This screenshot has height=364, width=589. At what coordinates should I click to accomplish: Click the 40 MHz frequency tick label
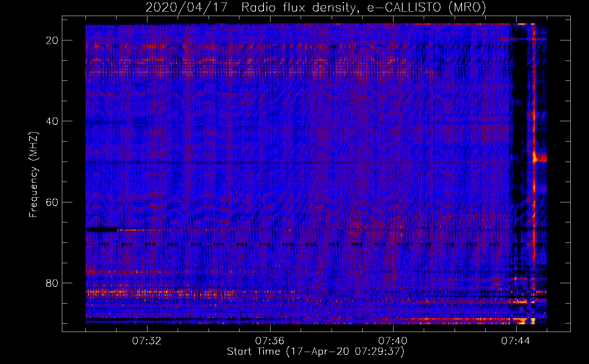52,121
